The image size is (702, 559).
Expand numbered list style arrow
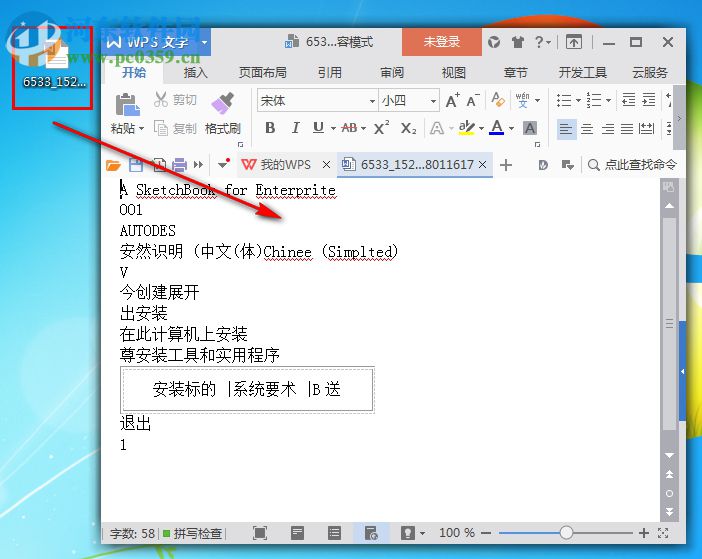click(608, 100)
